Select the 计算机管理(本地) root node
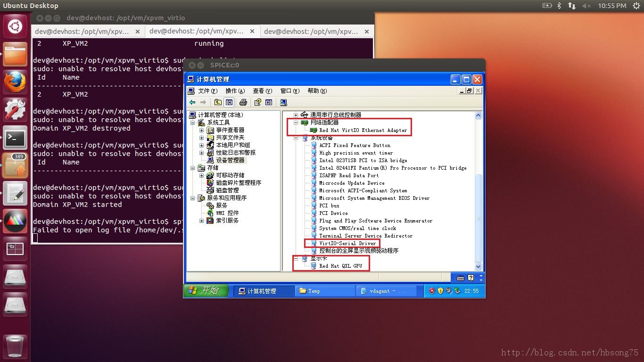Screen dimensions: 644x362 [221, 115]
